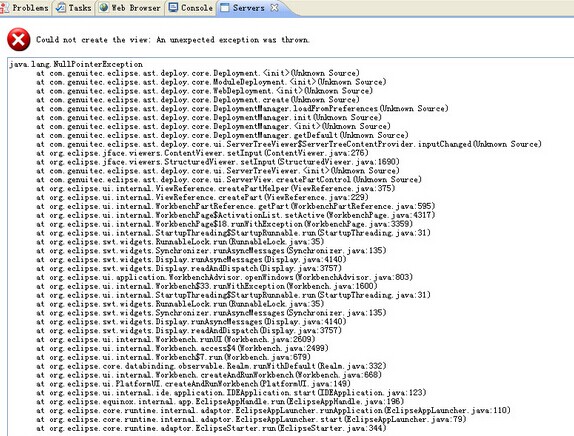
Task: Click the EclipseStarter.run java:344 line
Action: pos(211,428)
